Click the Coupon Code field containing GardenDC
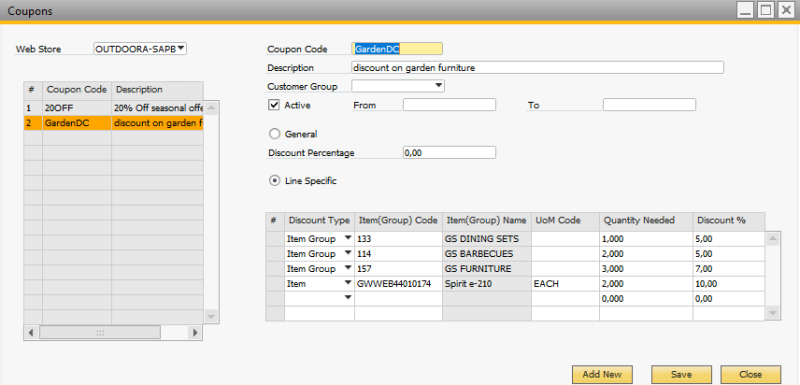800x385 pixels. coord(397,49)
